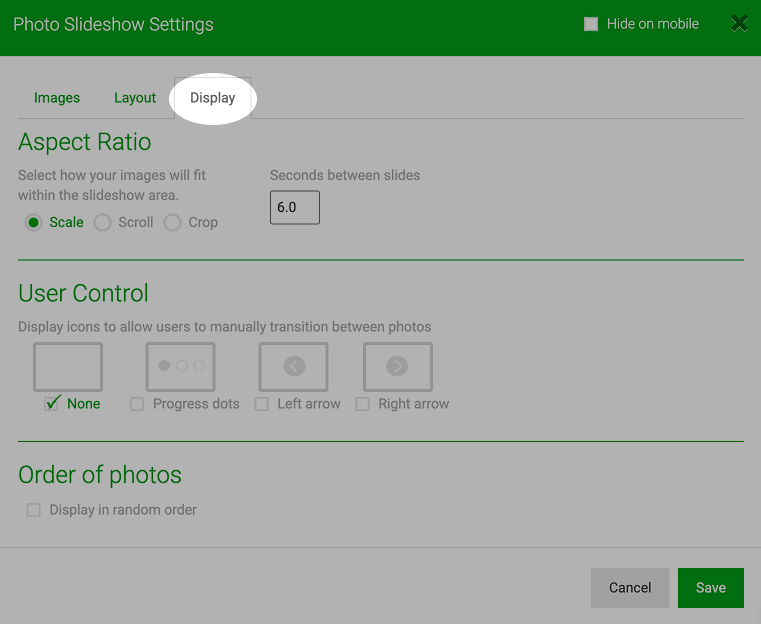The image size is (761, 624).
Task: Switch to the Images tab
Action: pos(57,98)
